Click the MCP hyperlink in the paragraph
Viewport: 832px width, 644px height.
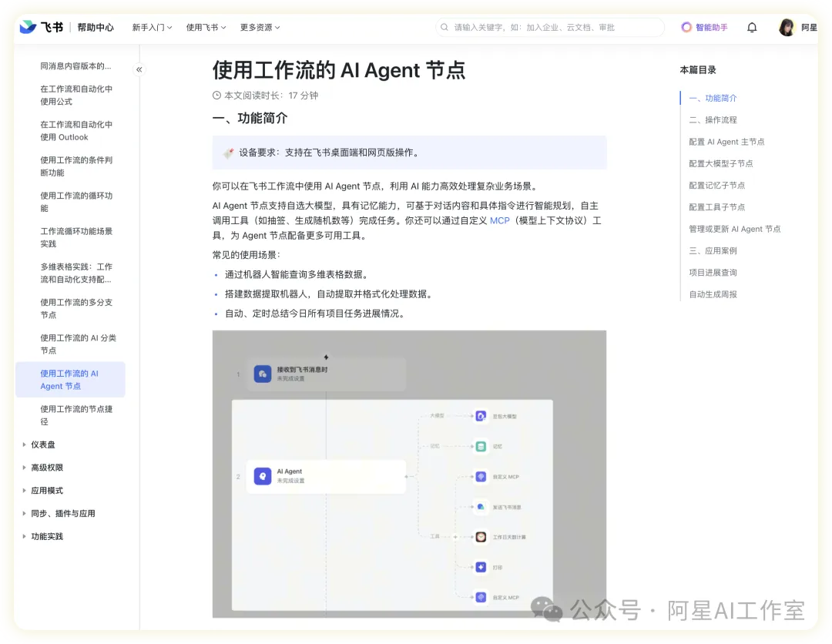[x=499, y=220]
